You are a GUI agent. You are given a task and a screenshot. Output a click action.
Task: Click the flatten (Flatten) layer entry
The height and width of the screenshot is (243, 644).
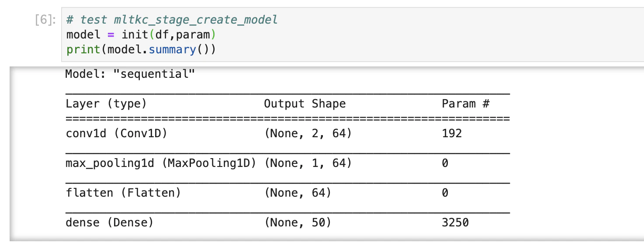(x=123, y=193)
